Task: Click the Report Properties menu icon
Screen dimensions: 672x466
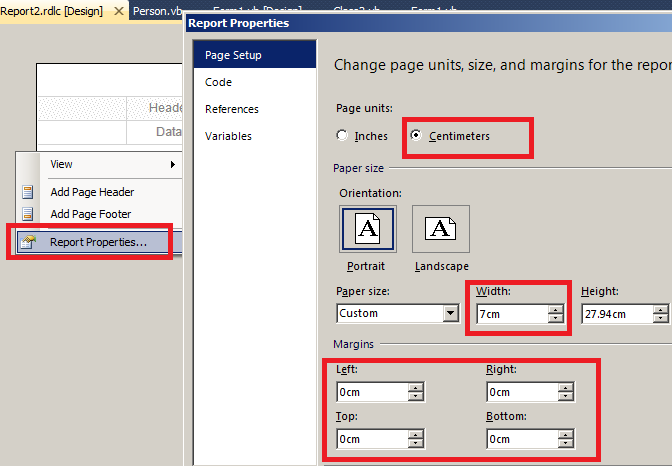Action: 28,242
